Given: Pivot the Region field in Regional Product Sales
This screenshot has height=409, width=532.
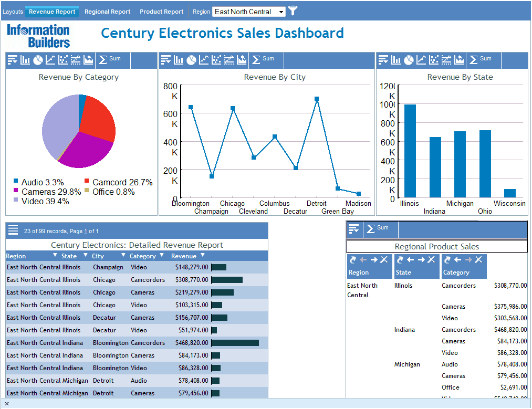Looking at the screenshot, I should click(352, 260).
